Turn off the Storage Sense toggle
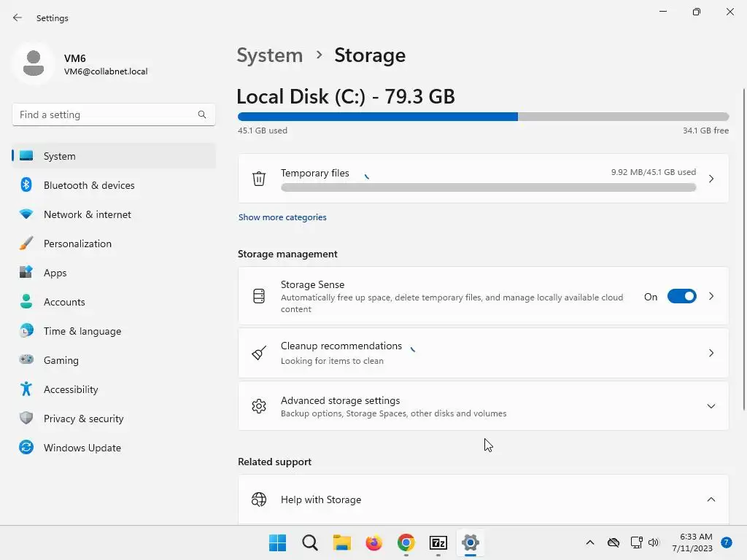The width and height of the screenshot is (747, 560). coord(681,297)
